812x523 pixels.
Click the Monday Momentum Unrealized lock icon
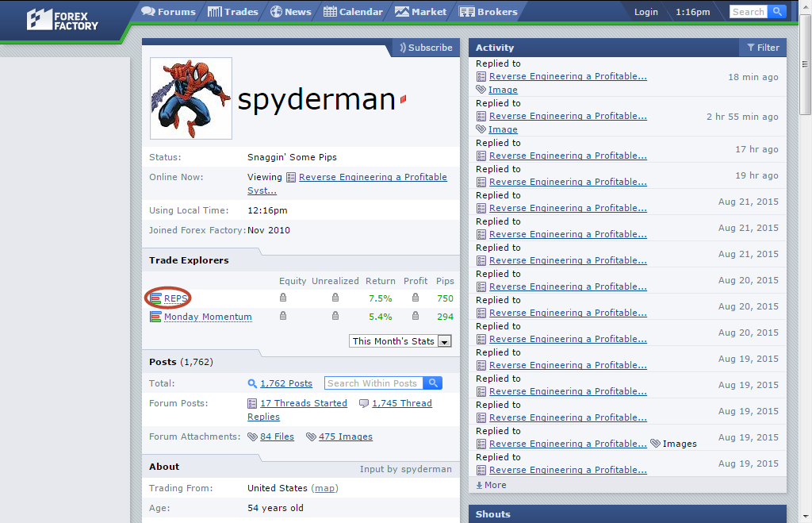[335, 316]
